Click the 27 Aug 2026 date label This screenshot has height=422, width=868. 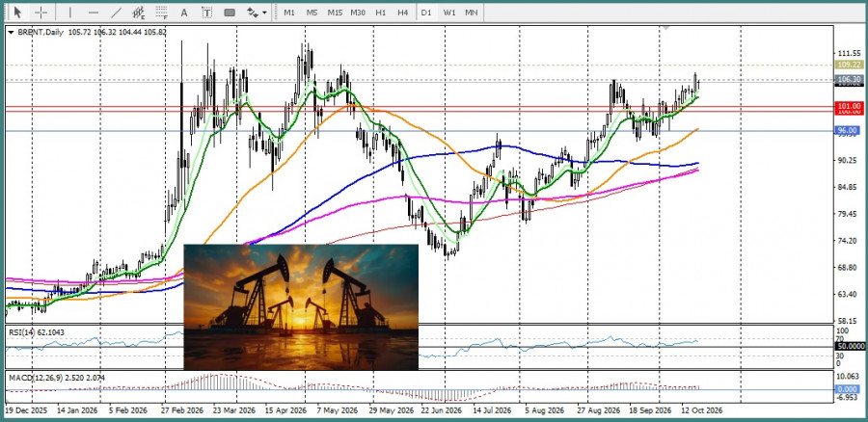(x=598, y=411)
